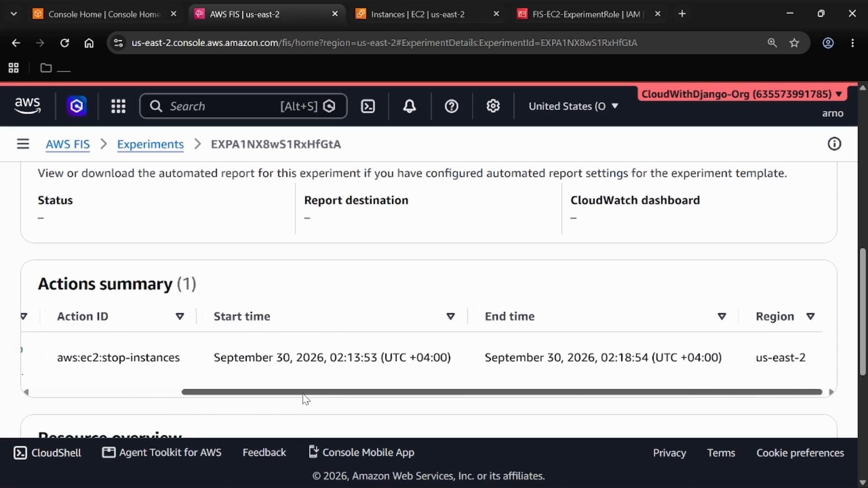Image resolution: width=868 pixels, height=488 pixels.
Task: Launch CloudShell from the top navigation icon
Action: coord(368,106)
